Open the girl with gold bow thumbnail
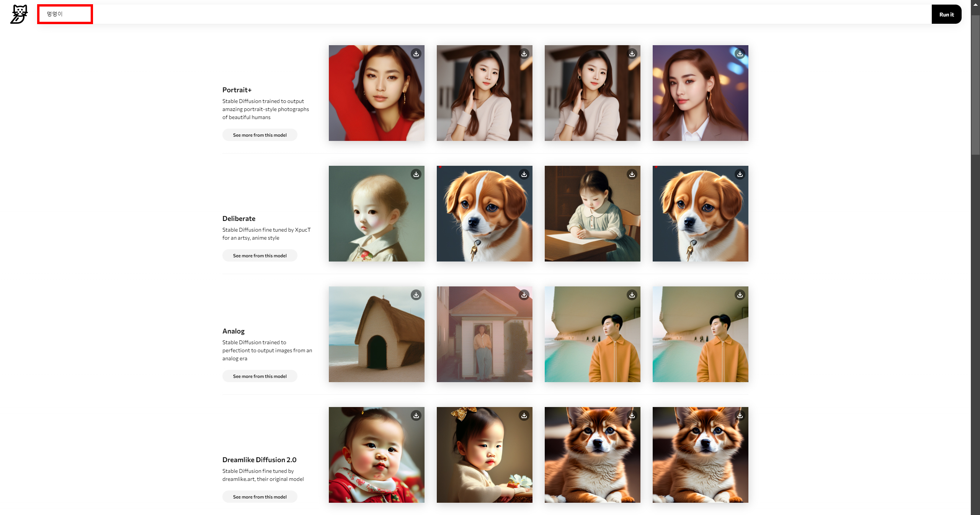Screen dimensions: 980x515 [x=485, y=455]
